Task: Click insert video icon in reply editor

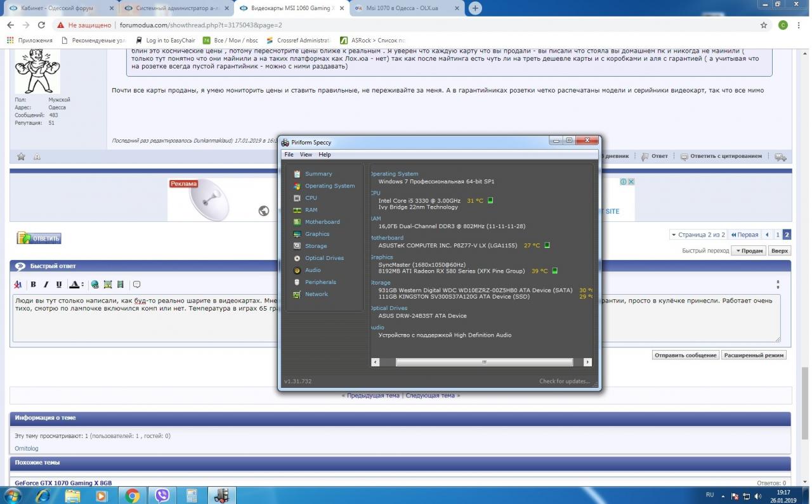Action: pyautogui.click(x=120, y=285)
